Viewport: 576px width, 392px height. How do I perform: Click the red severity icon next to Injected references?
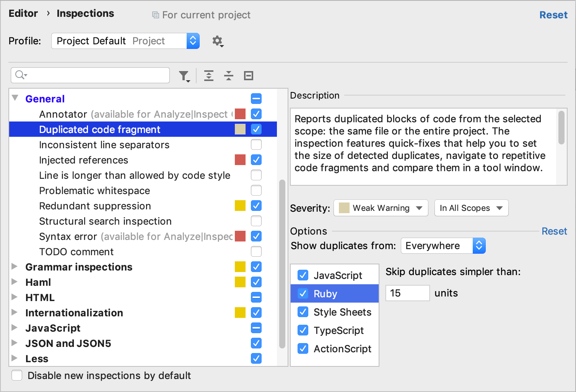[x=240, y=160]
